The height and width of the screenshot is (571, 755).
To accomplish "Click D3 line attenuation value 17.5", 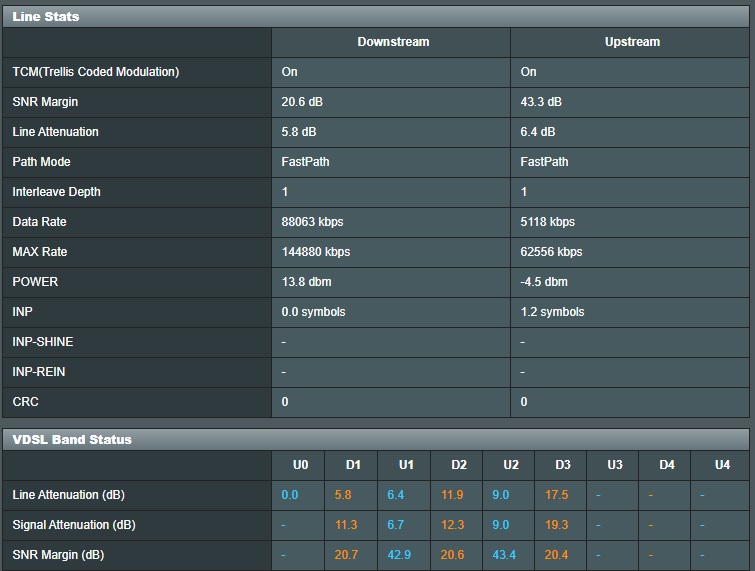I will 557,495.
